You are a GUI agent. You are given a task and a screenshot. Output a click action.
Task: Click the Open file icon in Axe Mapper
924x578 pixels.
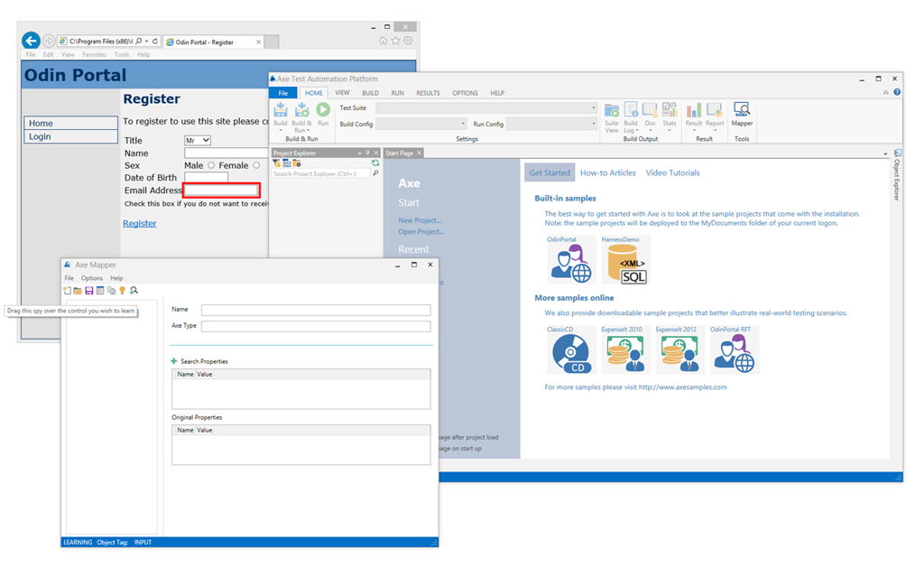(77, 291)
